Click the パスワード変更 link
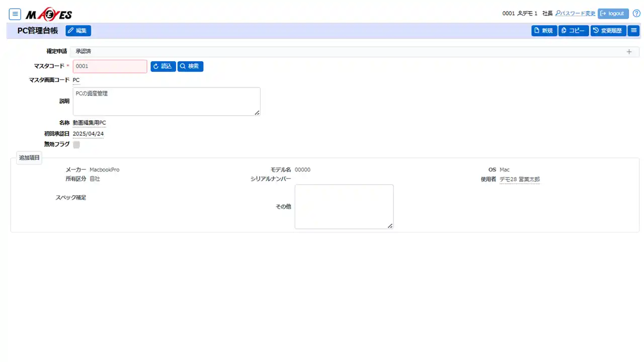The width and height of the screenshot is (644, 362). [575, 14]
